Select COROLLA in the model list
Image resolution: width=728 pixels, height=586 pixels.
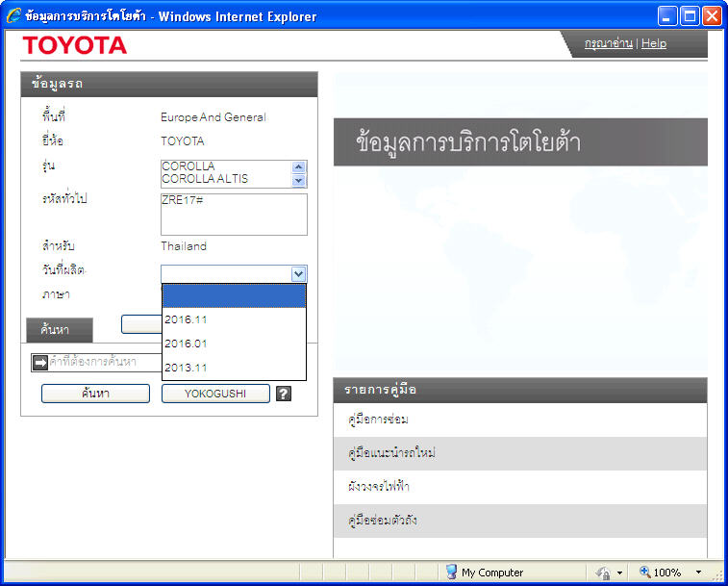pos(227,166)
